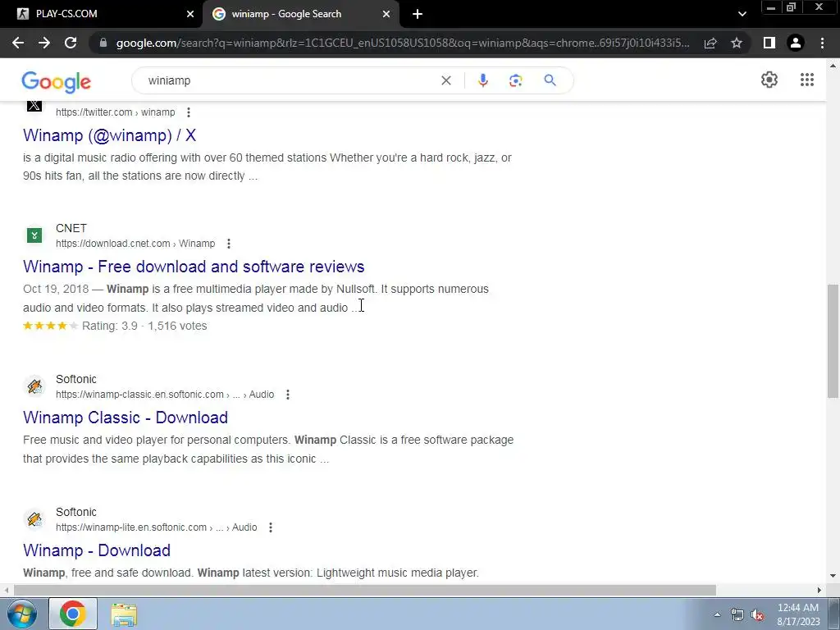The width and height of the screenshot is (840, 630).
Task: Go forward to next page
Action: pos(44,43)
